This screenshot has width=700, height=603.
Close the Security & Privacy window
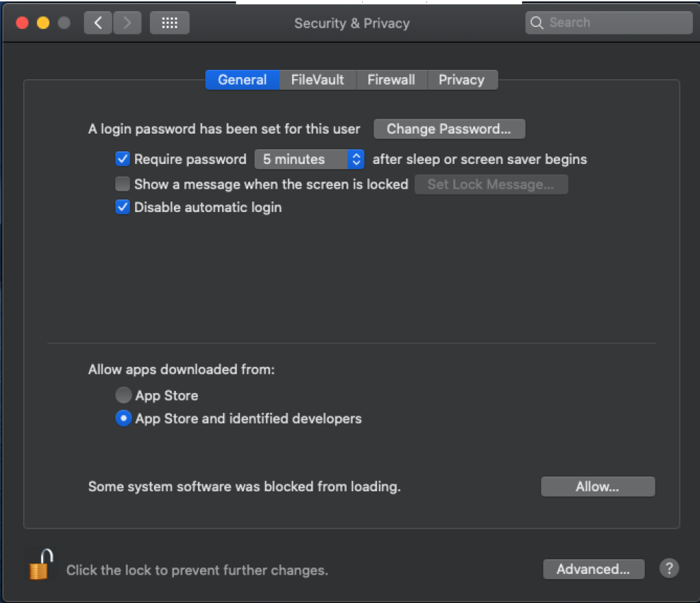point(22,23)
